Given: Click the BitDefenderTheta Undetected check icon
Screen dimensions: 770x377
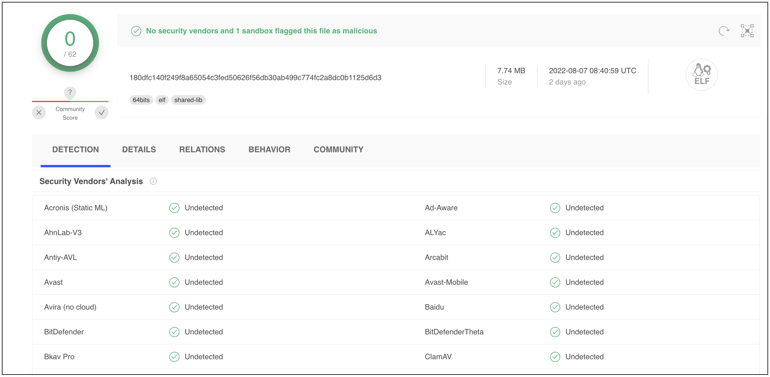Looking at the screenshot, I should (x=555, y=332).
